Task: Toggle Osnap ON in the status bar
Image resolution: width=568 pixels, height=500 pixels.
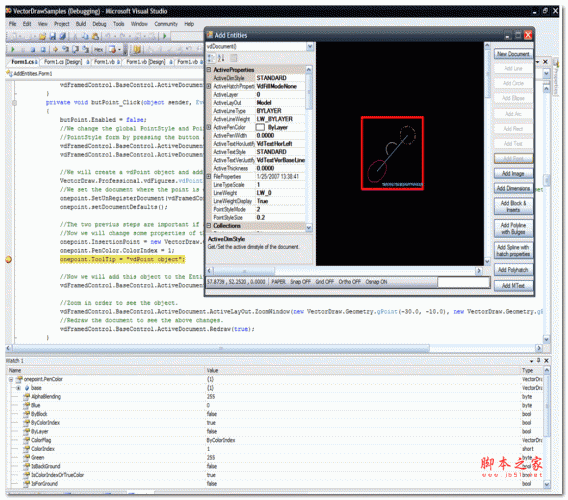Action: point(376,282)
